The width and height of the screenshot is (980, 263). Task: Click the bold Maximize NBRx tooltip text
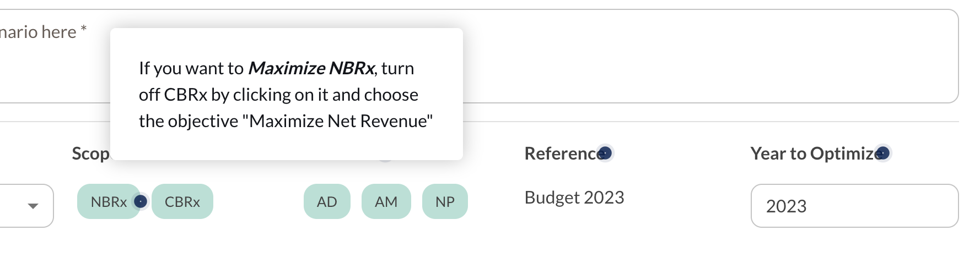click(x=311, y=68)
